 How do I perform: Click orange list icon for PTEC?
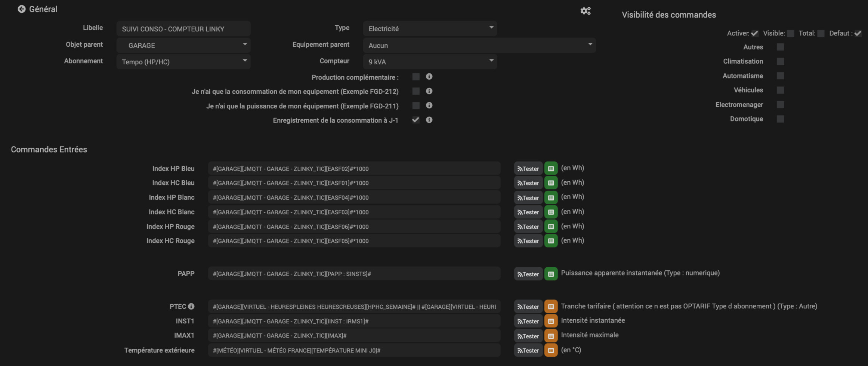pos(551,307)
